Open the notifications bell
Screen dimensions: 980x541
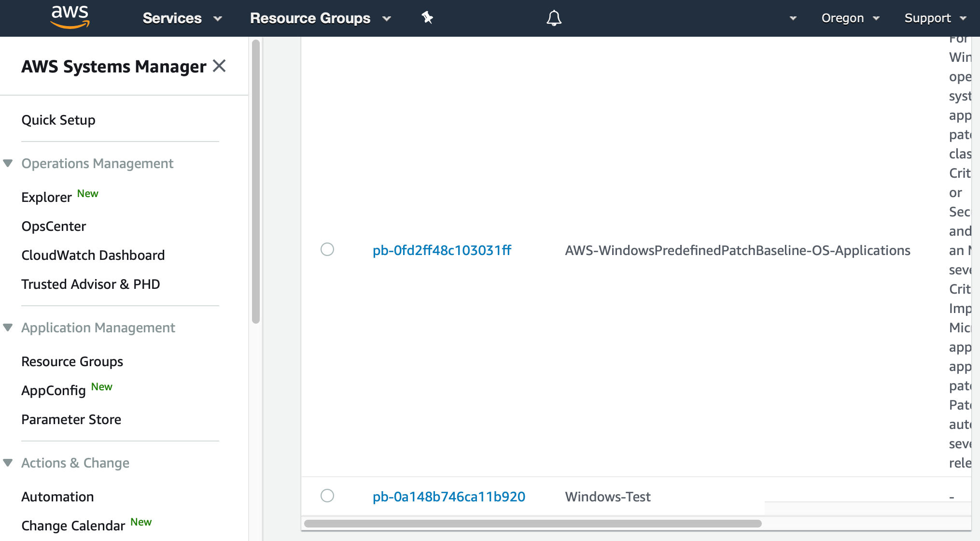(x=553, y=17)
